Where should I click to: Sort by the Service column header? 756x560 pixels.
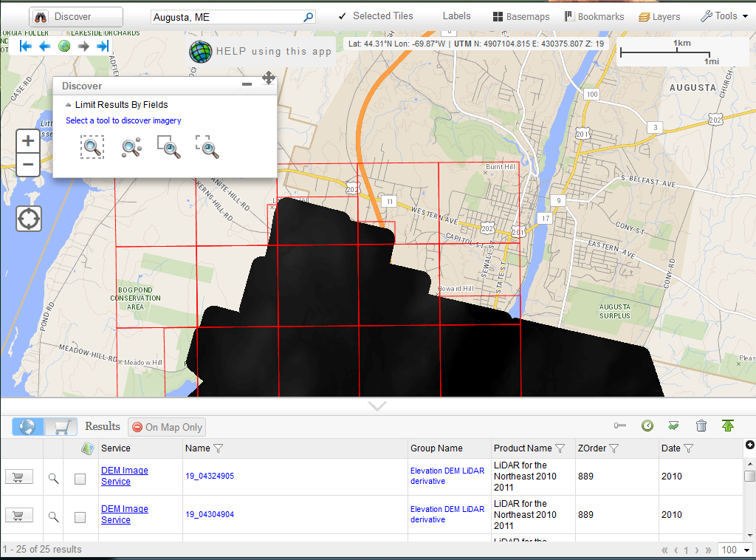(116, 448)
